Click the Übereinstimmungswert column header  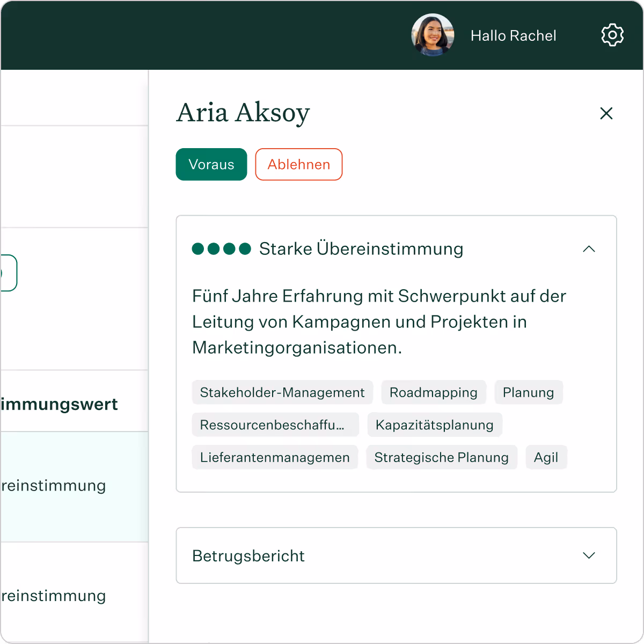(59, 404)
